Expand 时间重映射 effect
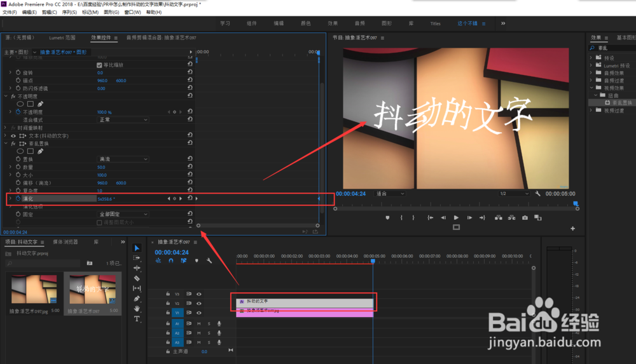The width and height of the screenshot is (636, 364). pyautogui.click(x=6, y=128)
